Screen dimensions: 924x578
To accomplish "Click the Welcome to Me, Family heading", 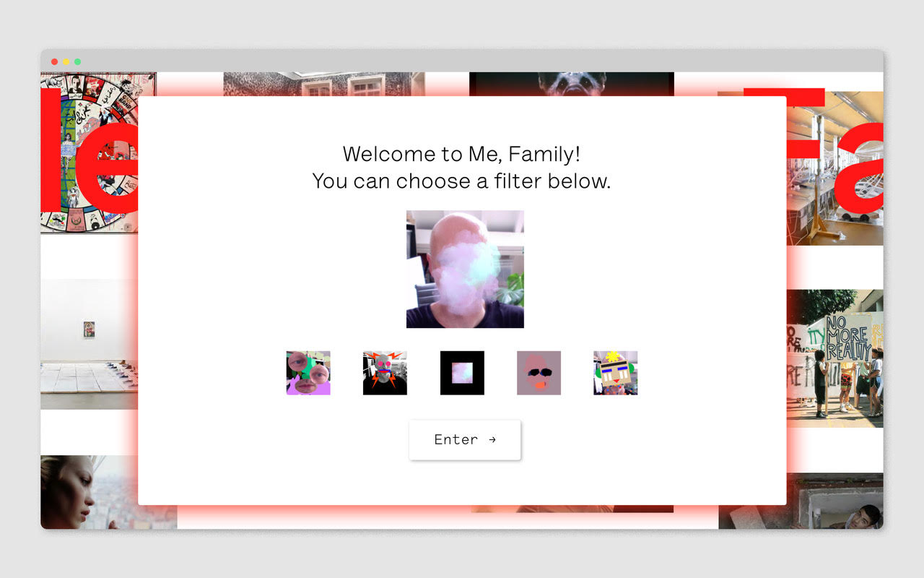I will pyautogui.click(x=462, y=154).
